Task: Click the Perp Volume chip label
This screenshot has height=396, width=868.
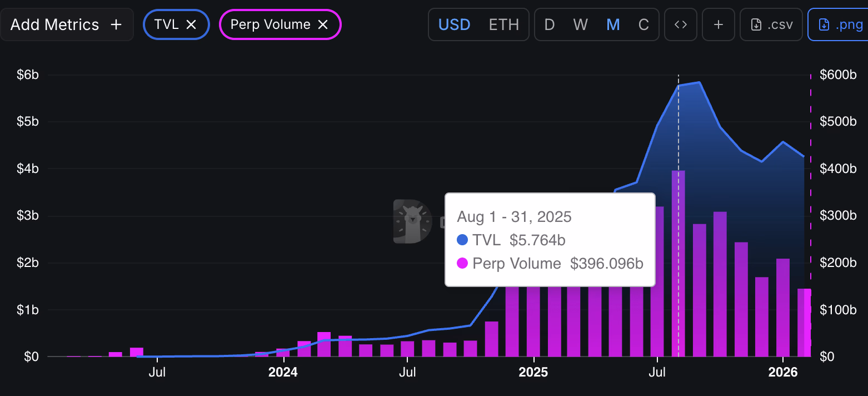Action: (x=270, y=24)
